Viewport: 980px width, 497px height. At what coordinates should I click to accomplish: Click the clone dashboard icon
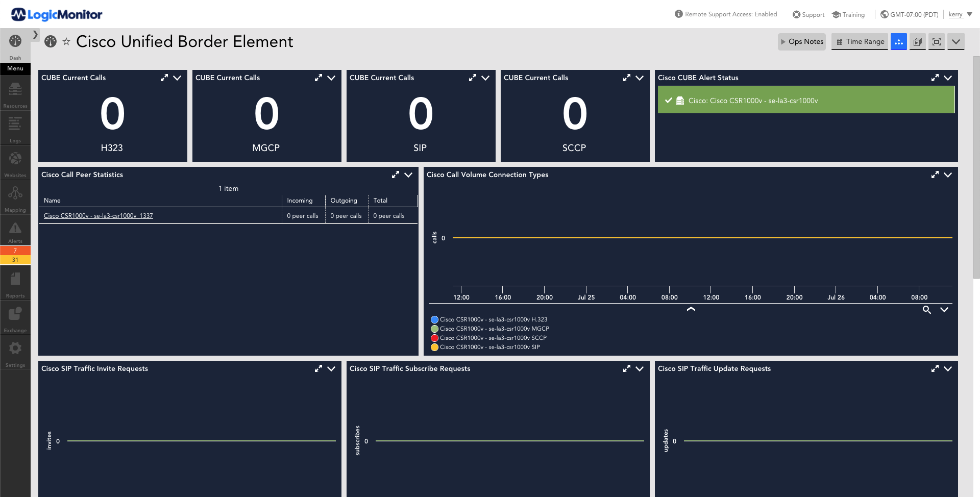[x=918, y=42]
